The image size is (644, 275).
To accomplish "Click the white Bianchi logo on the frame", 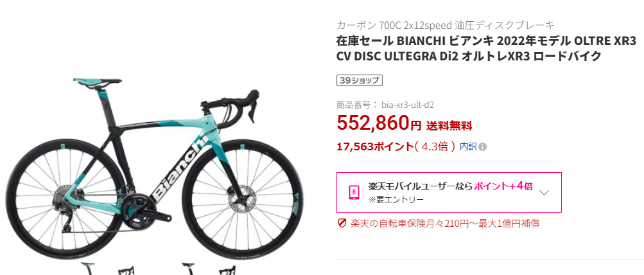I will click(x=180, y=168).
